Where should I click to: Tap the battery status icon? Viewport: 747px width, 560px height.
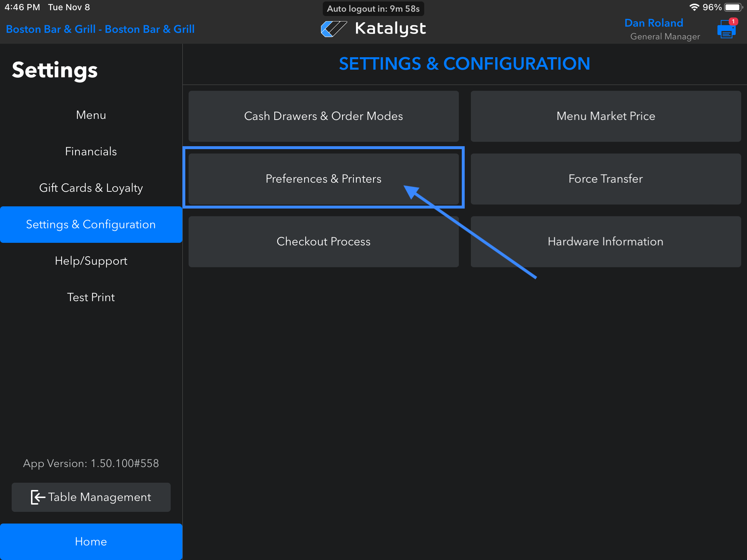[x=734, y=7]
